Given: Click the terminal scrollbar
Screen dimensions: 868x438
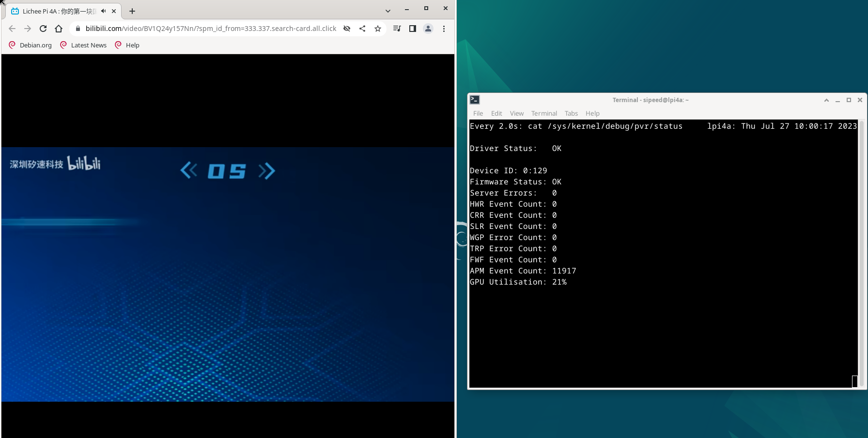Looking at the screenshot, I should pos(862,254).
